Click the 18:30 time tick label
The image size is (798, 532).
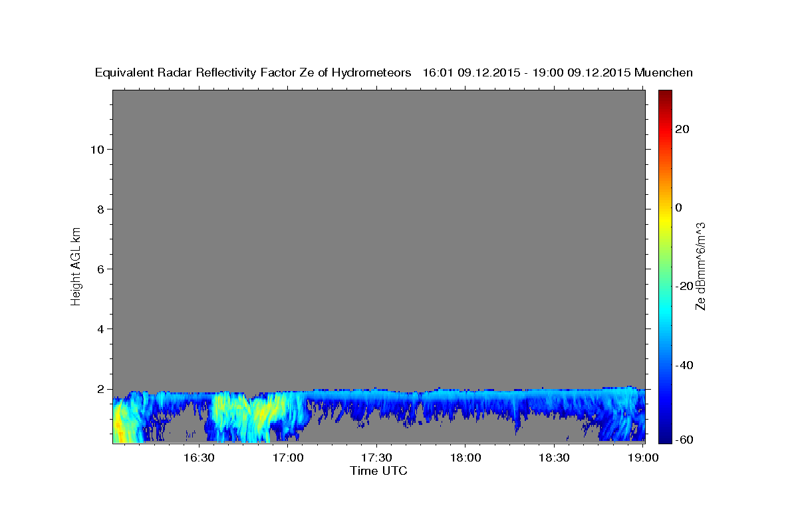point(553,458)
